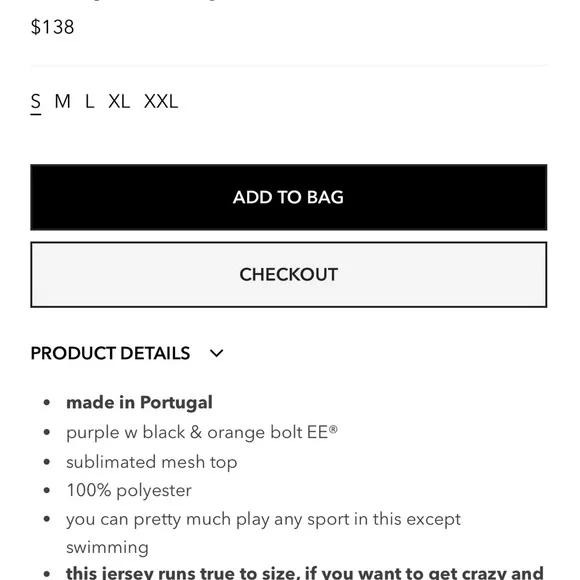Click the $138 price text
Viewport: 580px width, 580px height.
(x=53, y=27)
